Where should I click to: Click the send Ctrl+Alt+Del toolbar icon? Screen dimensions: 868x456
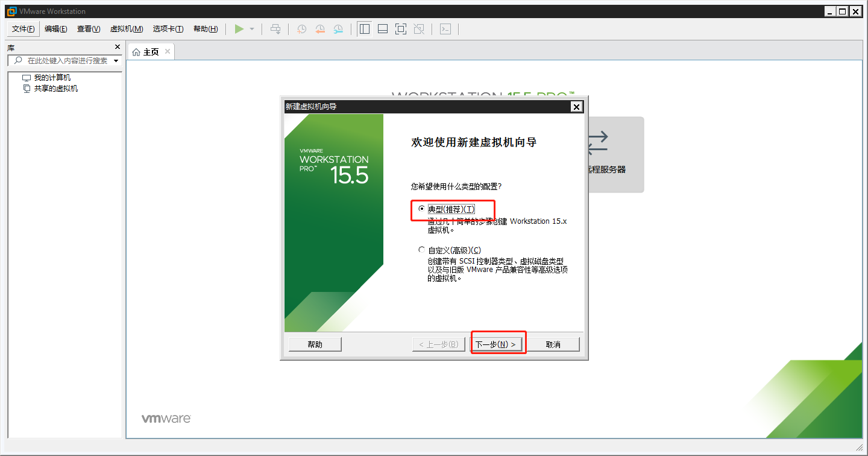click(x=275, y=29)
